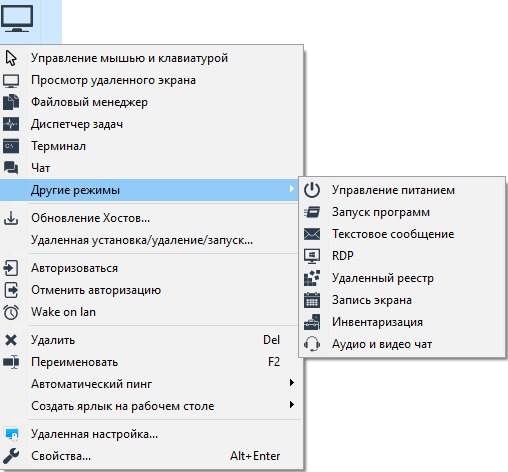
Task: Select Текстовое сообщение in submenu
Action: (402, 234)
